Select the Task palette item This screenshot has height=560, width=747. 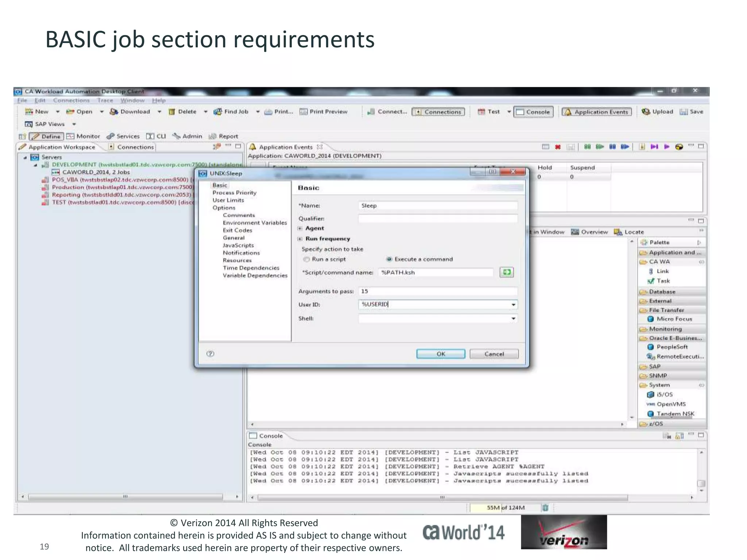pyautogui.click(x=659, y=281)
